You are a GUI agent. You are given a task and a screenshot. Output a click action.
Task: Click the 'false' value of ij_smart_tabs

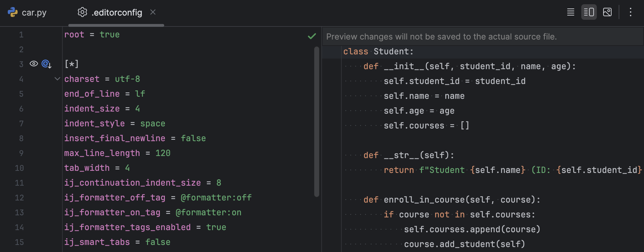157,242
